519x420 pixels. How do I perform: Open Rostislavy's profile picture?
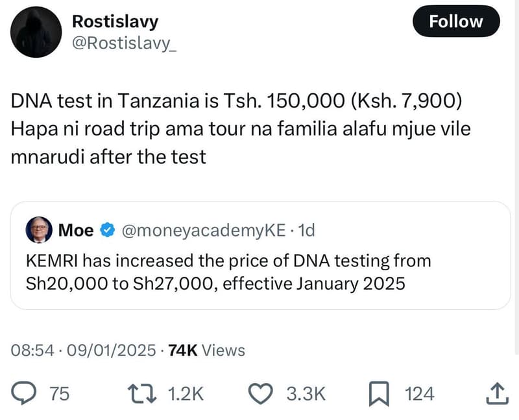36,31
